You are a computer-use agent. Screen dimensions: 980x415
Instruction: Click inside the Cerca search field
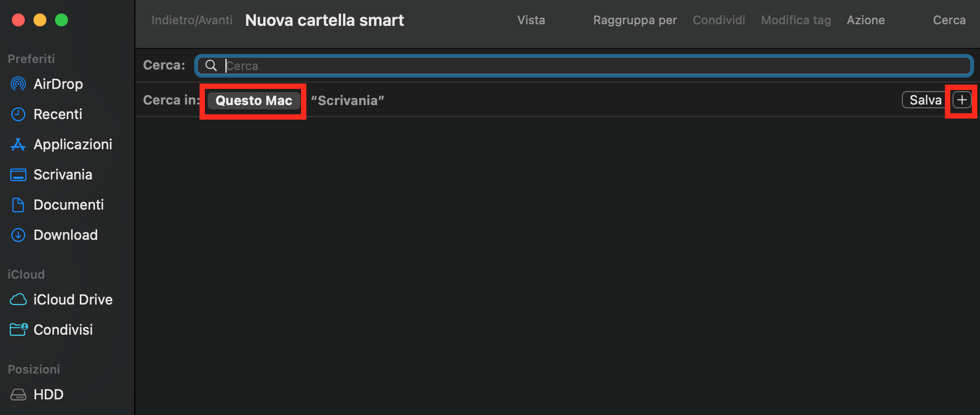[485, 65]
